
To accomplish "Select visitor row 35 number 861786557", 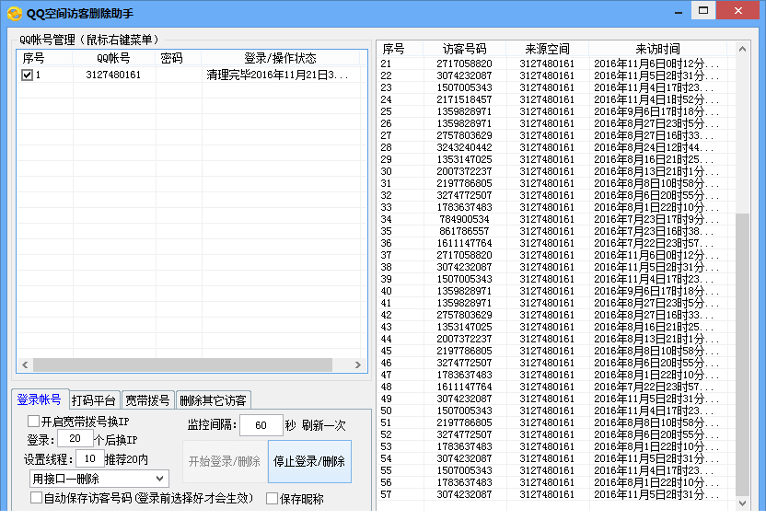I will pos(464,231).
